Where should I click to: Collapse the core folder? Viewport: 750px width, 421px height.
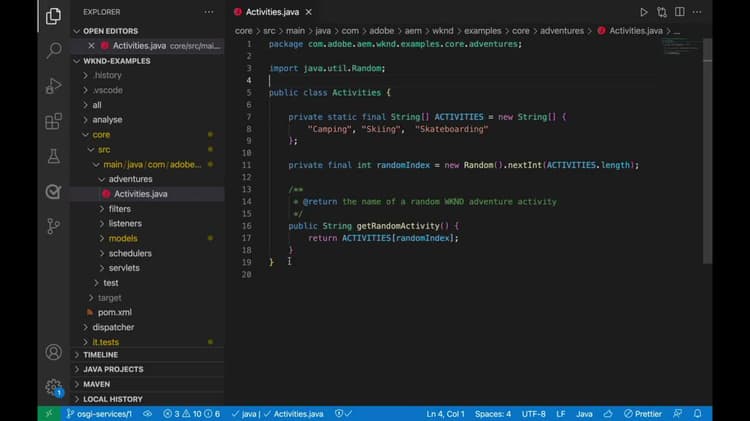(101, 134)
